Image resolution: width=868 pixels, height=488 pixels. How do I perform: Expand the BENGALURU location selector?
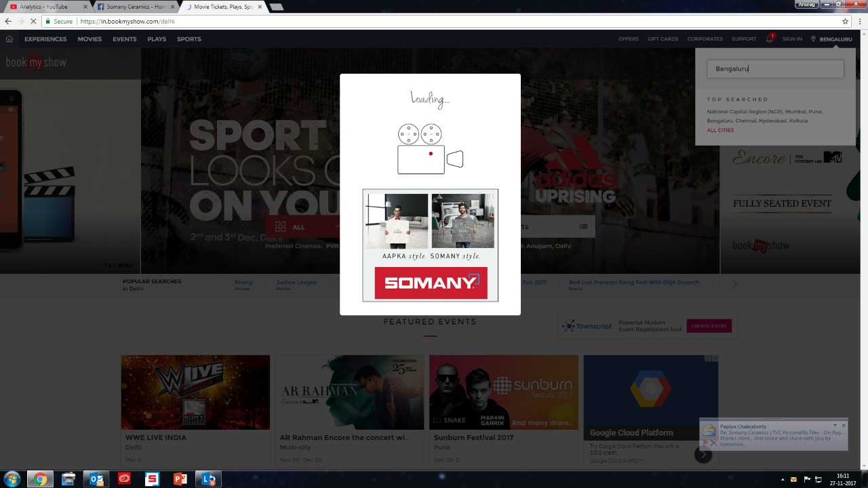click(x=831, y=39)
